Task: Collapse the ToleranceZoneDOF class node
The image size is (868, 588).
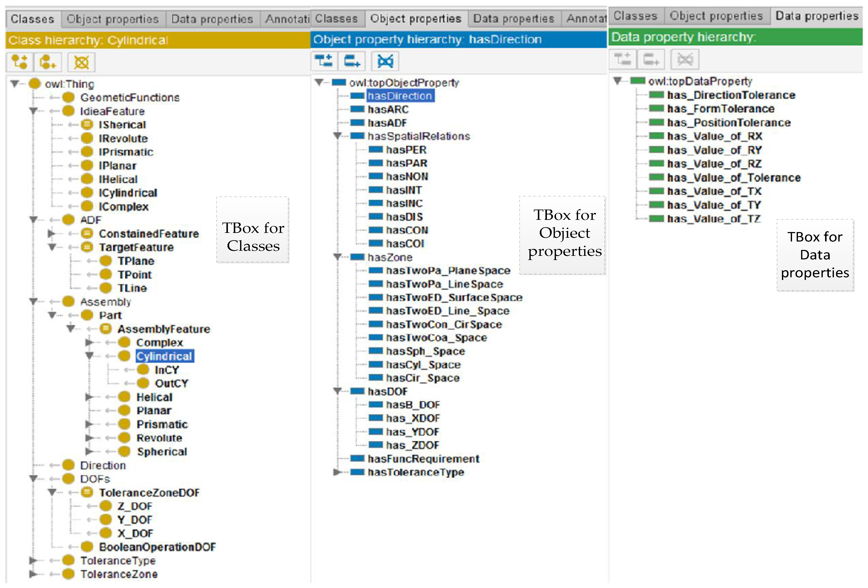Action: [x=52, y=492]
